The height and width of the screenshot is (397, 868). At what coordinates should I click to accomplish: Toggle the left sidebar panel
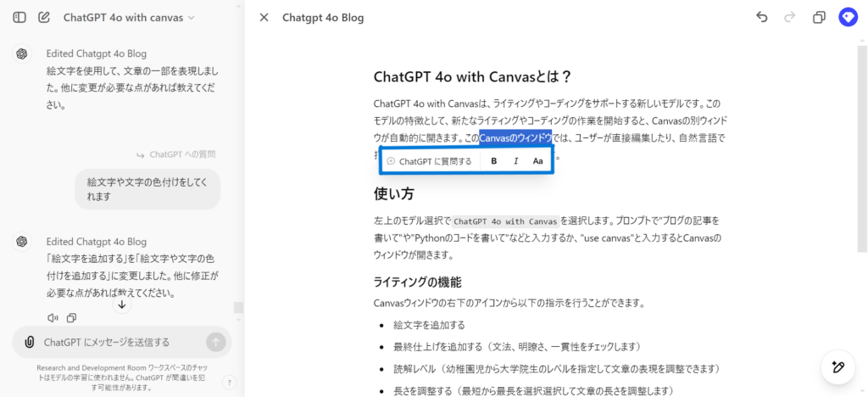point(19,17)
